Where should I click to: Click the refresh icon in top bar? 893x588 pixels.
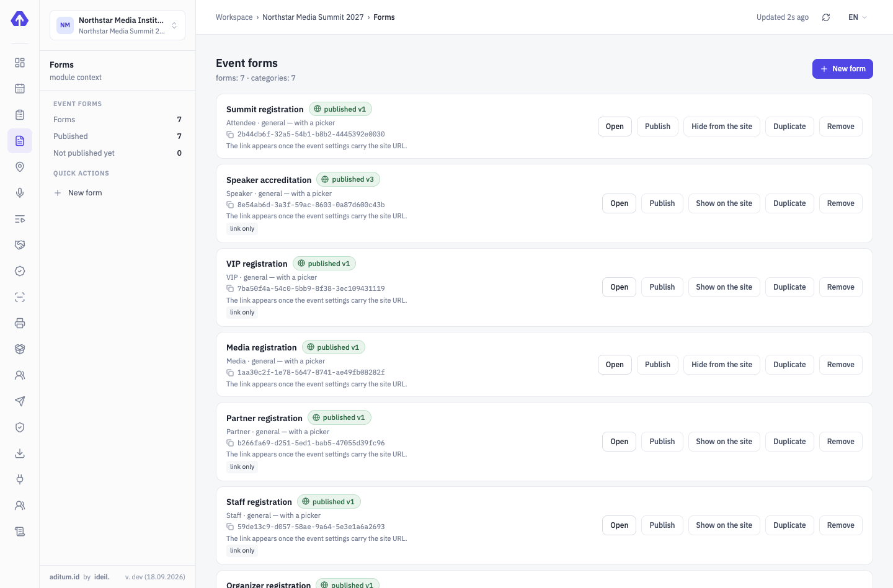point(826,17)
